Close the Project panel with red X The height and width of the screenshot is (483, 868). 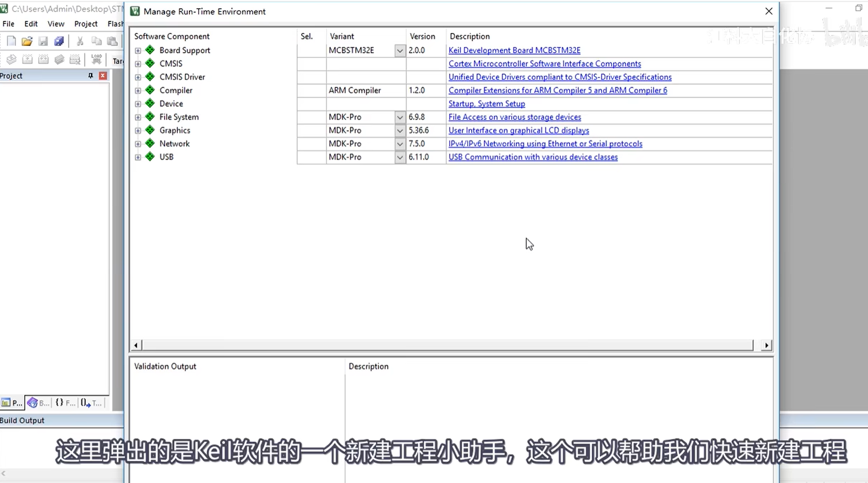[x=103, y=76]
